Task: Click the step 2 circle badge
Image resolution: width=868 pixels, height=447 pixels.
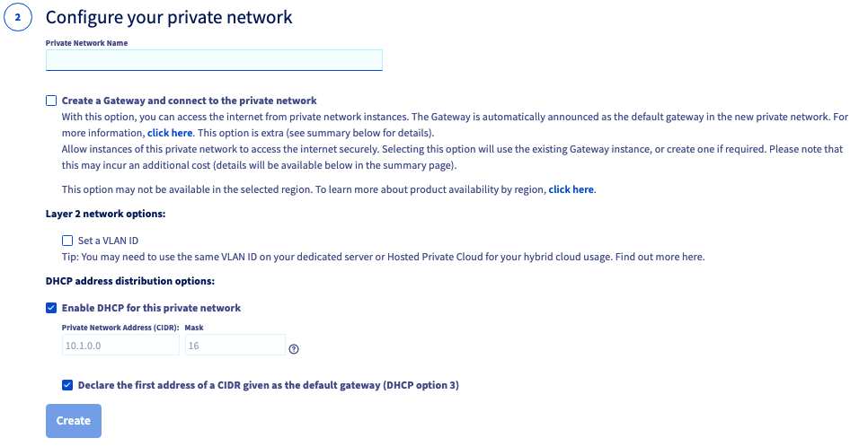Action: [x=18, y=17]
